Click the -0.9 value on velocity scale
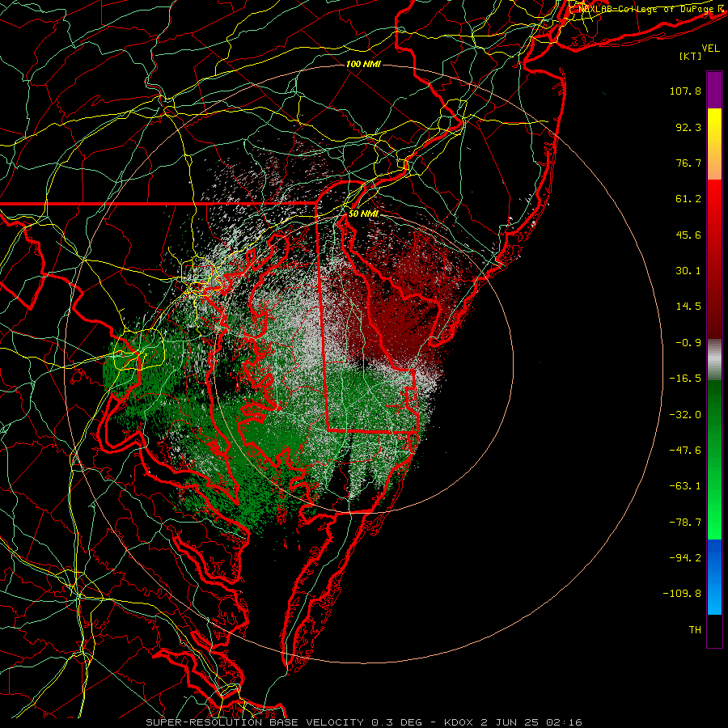 688,343
